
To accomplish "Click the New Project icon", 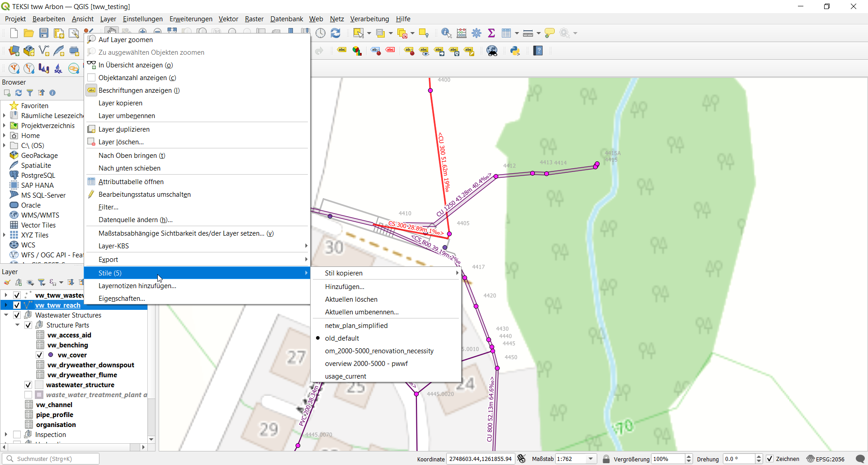I will click(14, 33).
